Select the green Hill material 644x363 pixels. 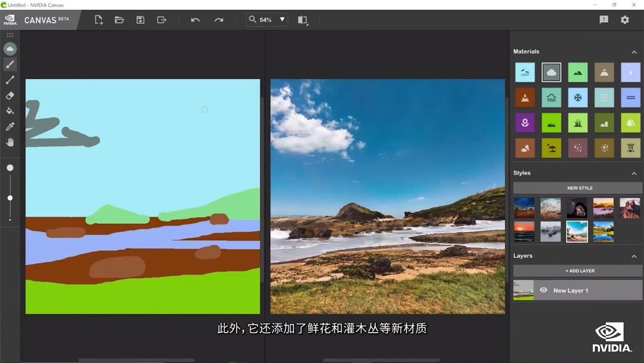tap(578, 72)
